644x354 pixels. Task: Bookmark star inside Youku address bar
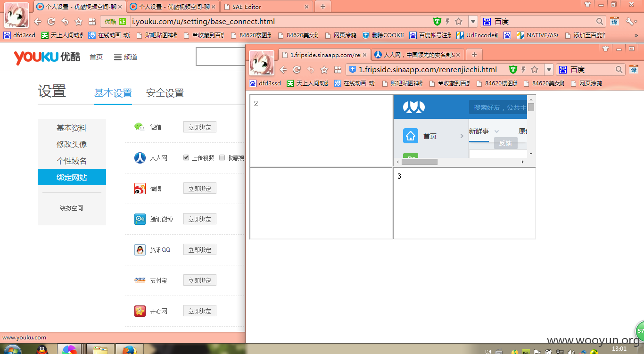pyautogui.click(x=459, y=21)
